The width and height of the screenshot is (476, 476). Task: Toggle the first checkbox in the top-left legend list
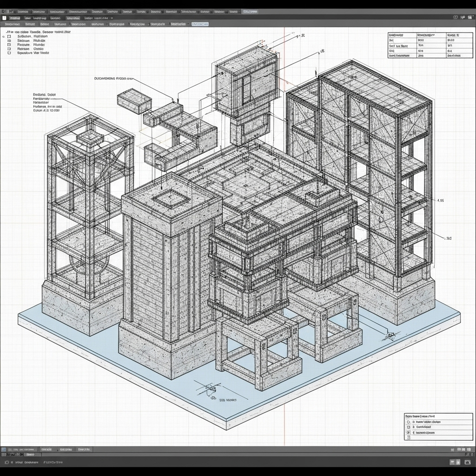click(9, 36)
